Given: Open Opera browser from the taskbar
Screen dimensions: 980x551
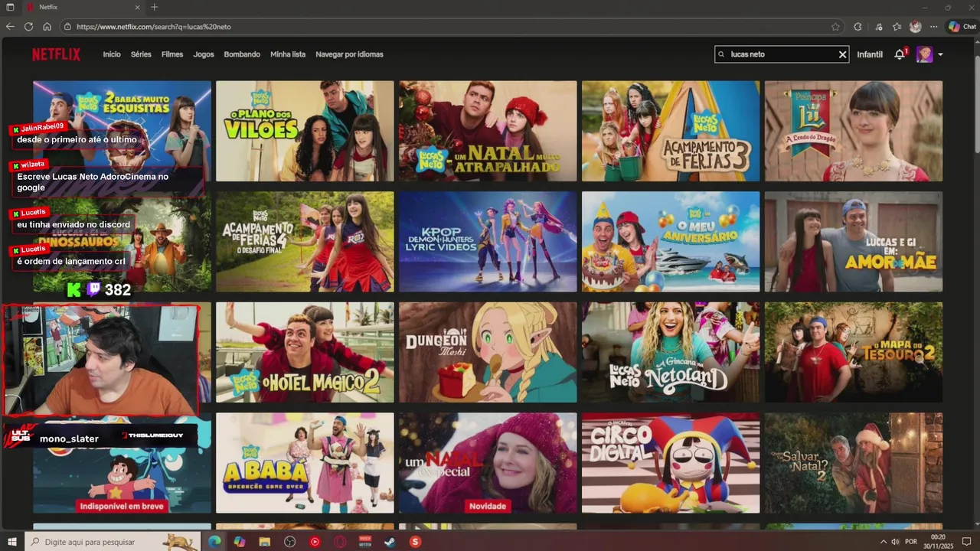Looking at the screenshot, I should (340, 542).
